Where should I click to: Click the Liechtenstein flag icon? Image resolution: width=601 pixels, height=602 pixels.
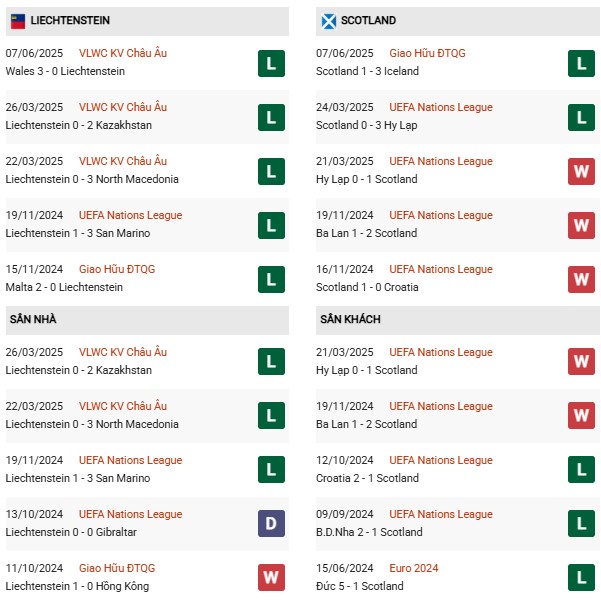pos(18,22)
